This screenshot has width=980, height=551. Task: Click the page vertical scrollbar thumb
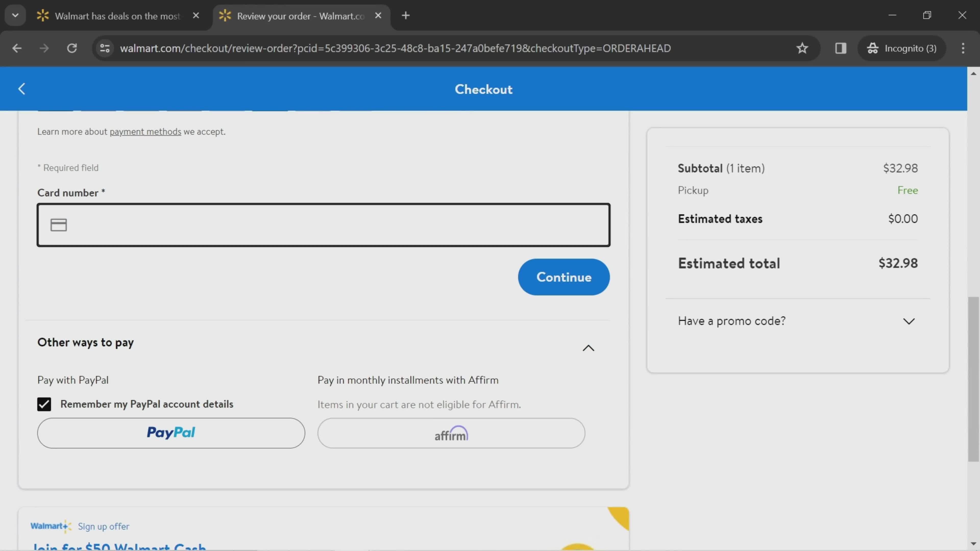coord(973,379)
